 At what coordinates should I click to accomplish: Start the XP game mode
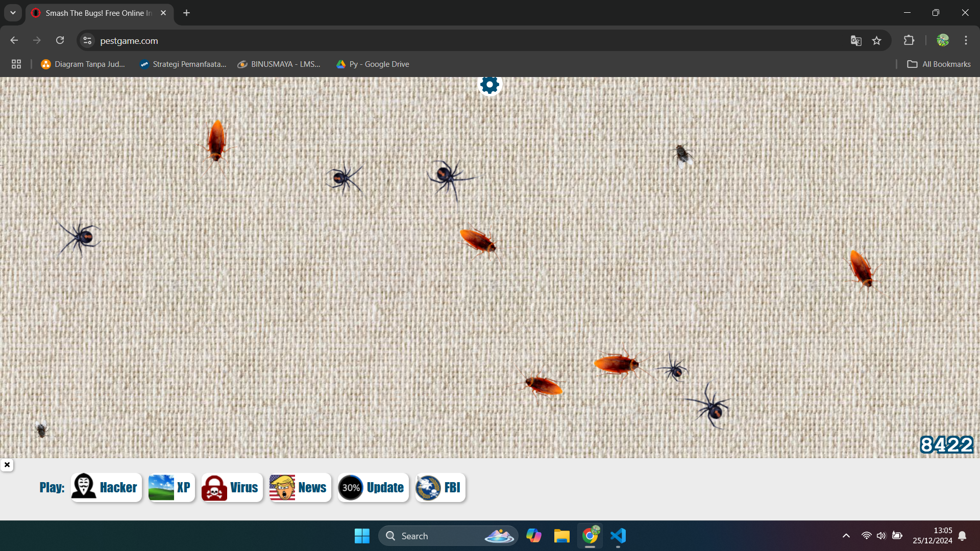coord(171,487)
